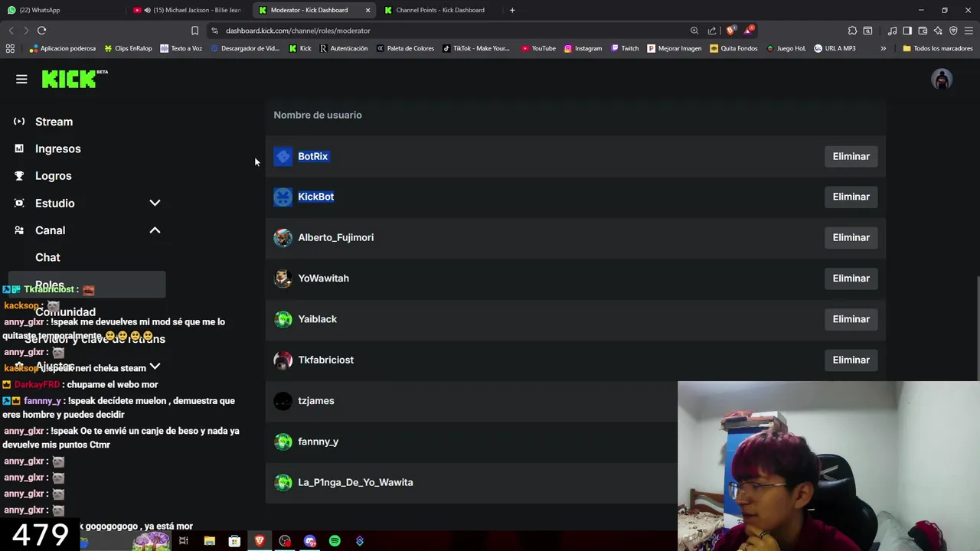Screen dimensions: 980x551
Task: Open the Instagram bookmark
Action: (x=583, y=48)
